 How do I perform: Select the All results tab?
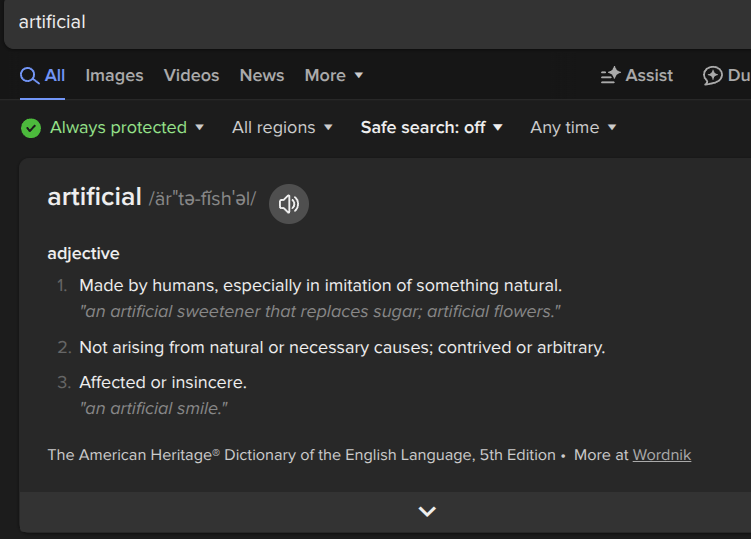tap(43, 75)
